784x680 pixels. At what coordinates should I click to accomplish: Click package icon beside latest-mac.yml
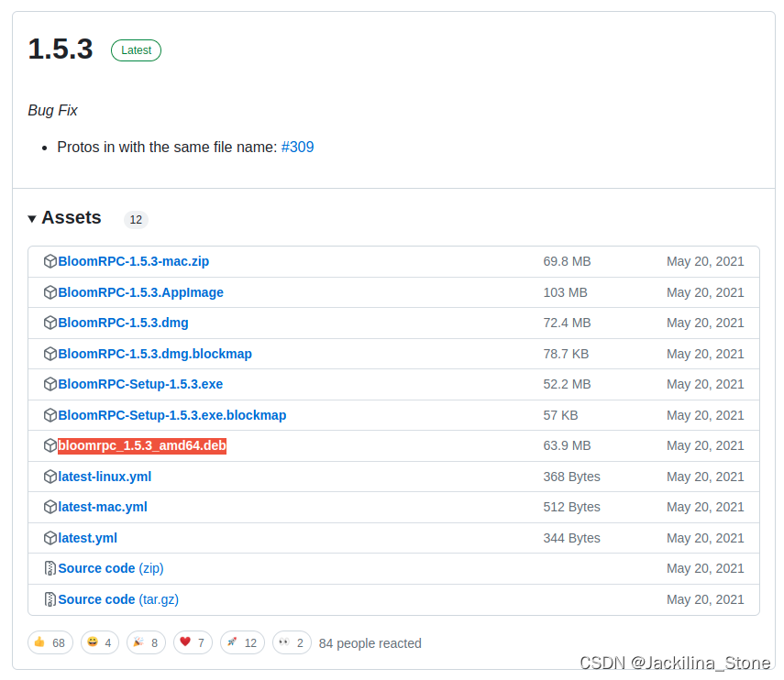click(x=50, y=507)
